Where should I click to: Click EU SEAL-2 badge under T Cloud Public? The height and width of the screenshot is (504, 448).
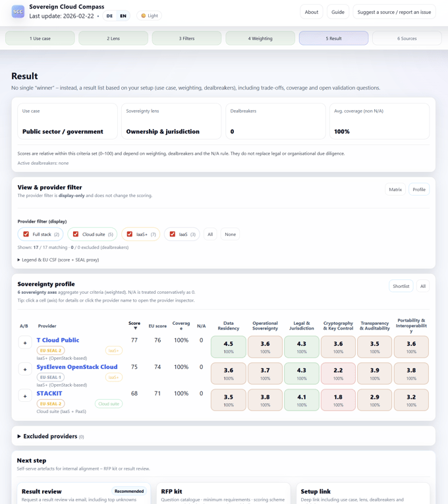51,350
